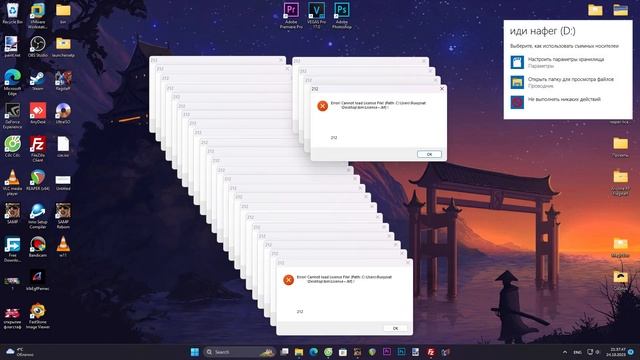Open the Free Download Manager shortcut
The image size is (640, 360).
coord(12,250)
